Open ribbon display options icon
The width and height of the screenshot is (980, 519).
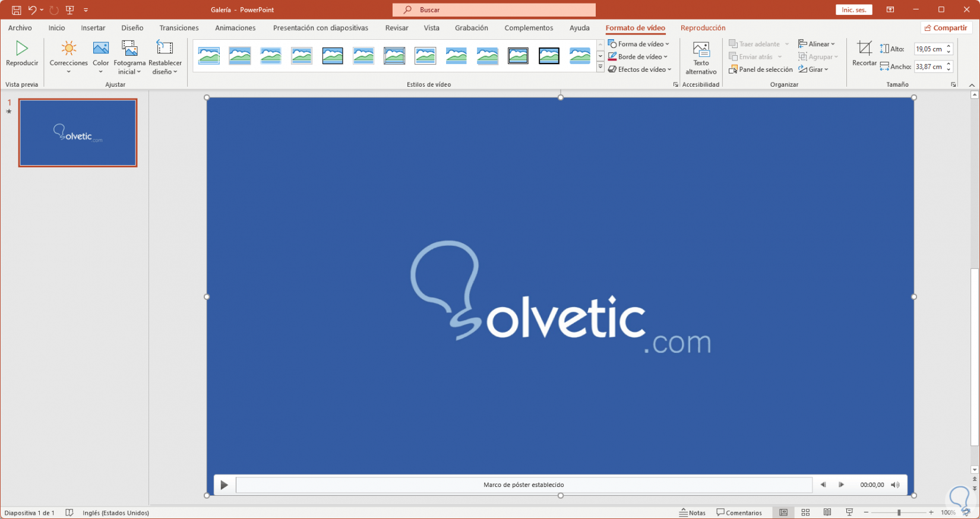(x=890, y=10)
